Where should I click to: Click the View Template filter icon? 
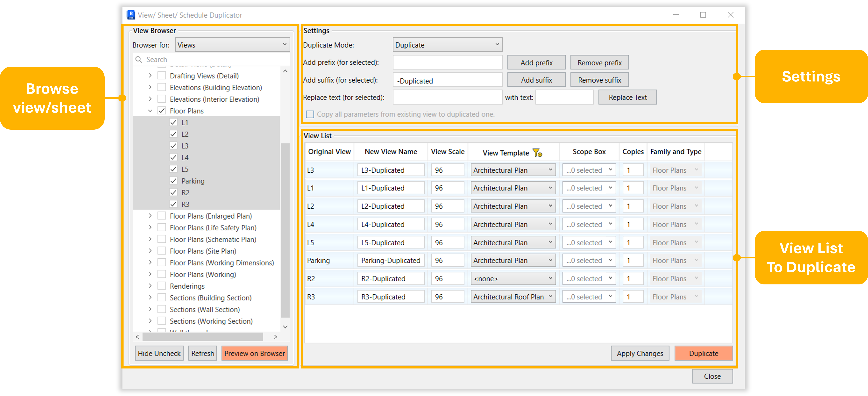pos(537,153)
